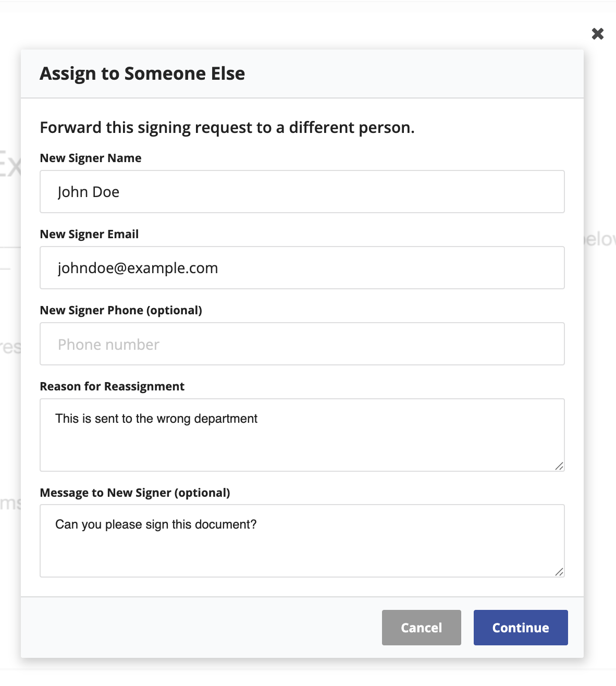
Task: Focus the New Signer Email input field
Action: pos(302,267)
